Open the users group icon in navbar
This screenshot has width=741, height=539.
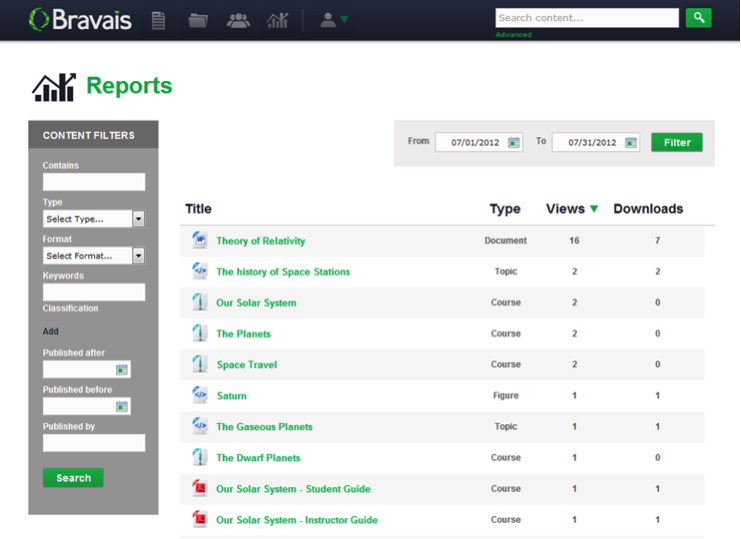238,20
